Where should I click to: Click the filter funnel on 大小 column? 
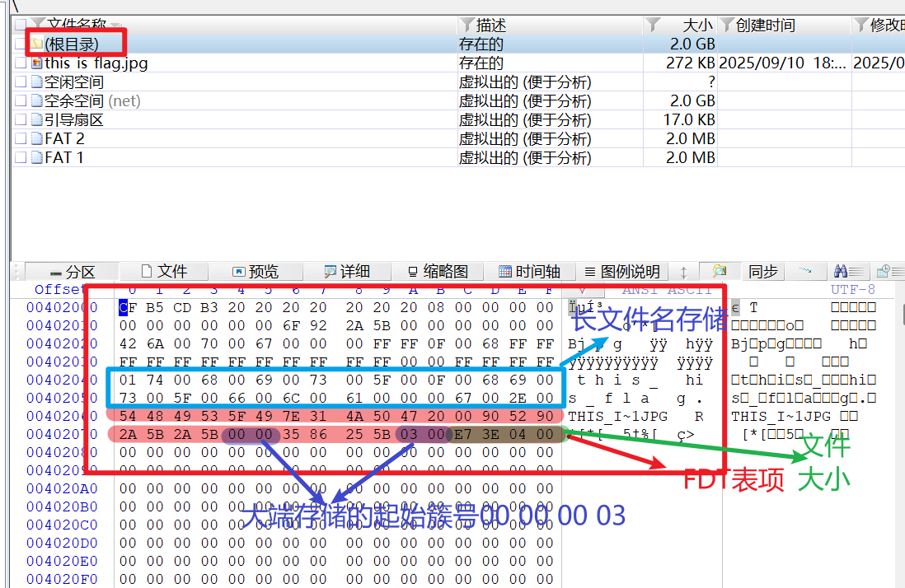[x=653, y=26]
